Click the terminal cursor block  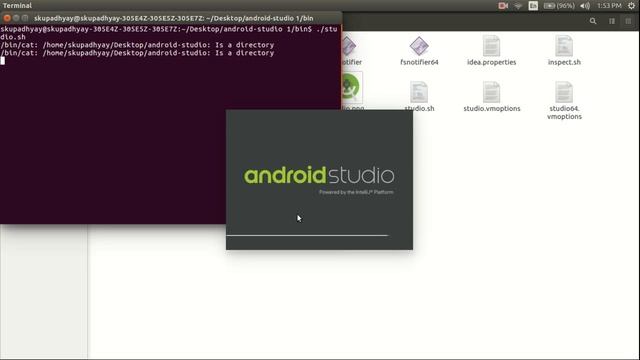(3, 61)
